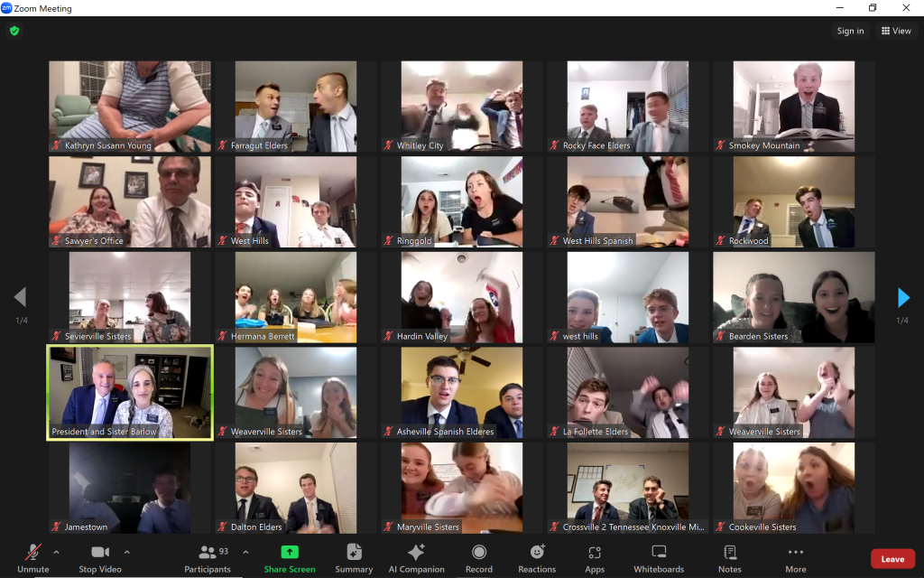Open the Participants panel

click(208, 557)
